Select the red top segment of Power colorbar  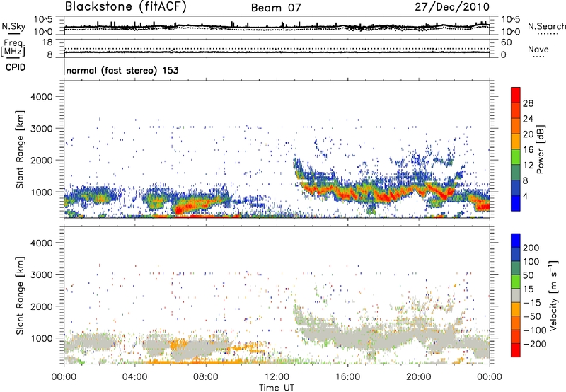point(516,95)
